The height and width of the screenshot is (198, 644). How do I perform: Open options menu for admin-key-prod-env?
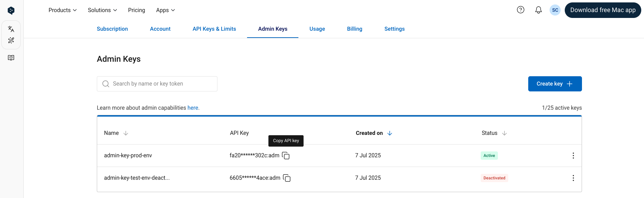click(x=573, y=156)
